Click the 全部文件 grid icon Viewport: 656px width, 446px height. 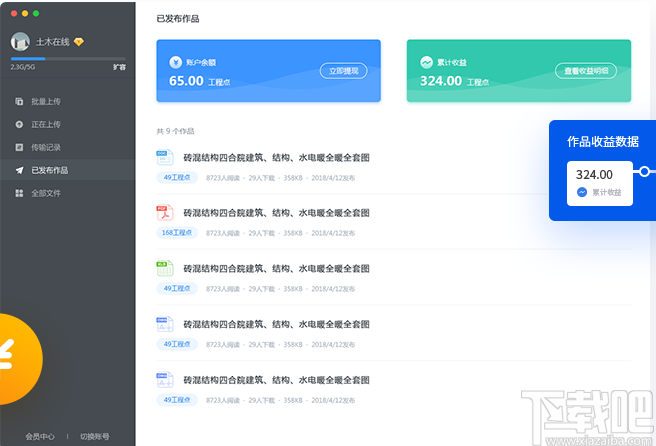click(19, 193)
